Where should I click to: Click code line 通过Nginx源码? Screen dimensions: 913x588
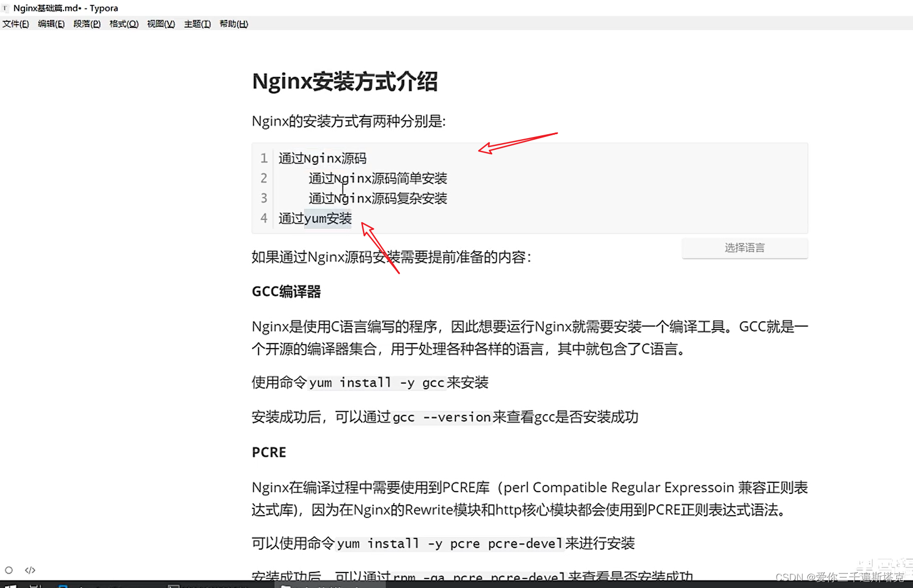(322, 158)
